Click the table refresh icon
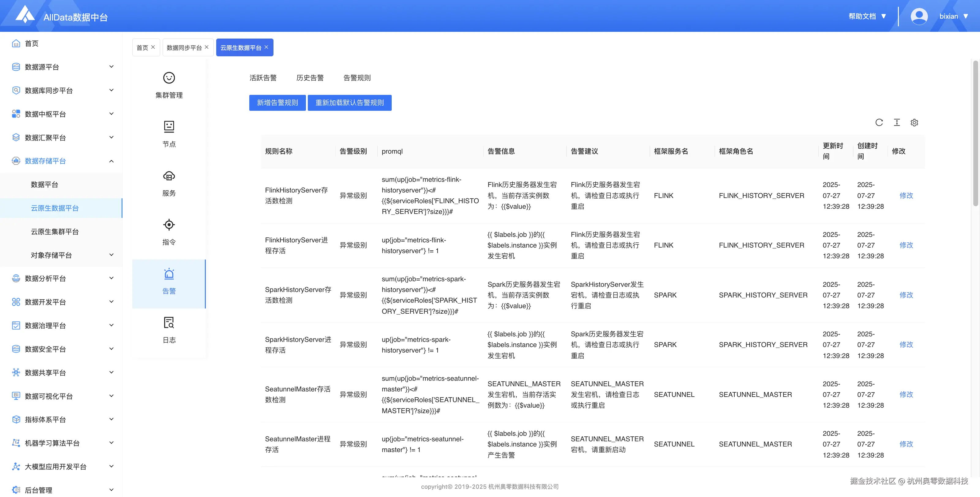980x497 pixels. click(879, 122)
